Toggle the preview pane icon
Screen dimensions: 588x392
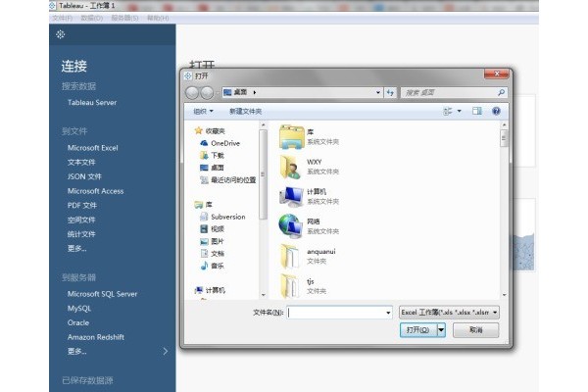[x=477, y=111]
